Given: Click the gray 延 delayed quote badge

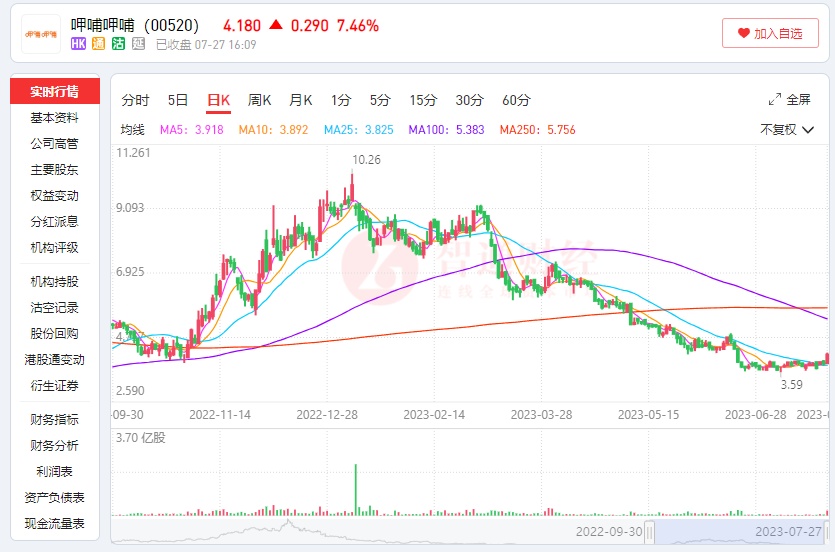Looking at the screenshot, I should (x=138, y=44).
